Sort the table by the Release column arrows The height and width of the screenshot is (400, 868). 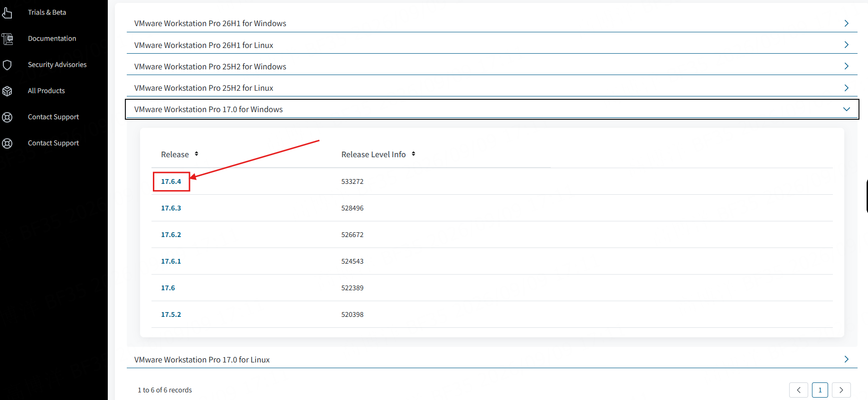pos(197,154)
